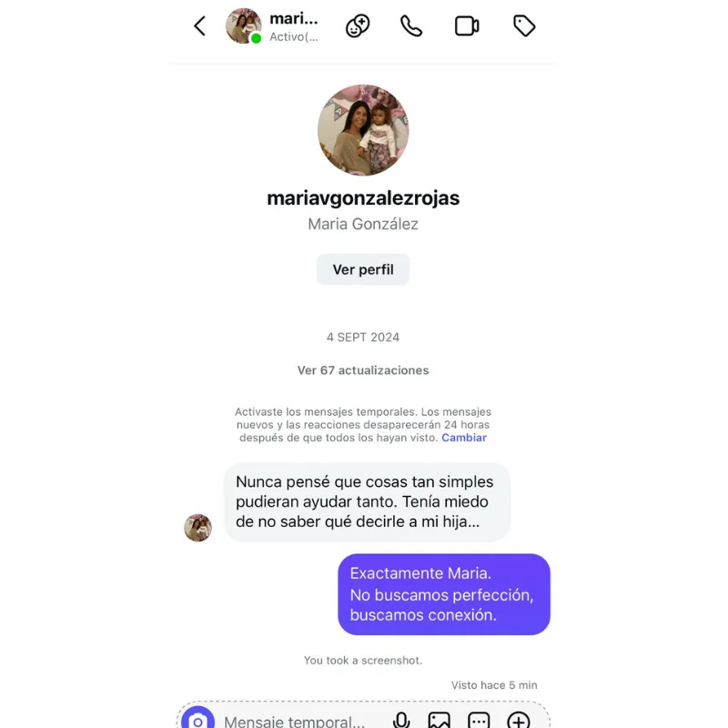Start a video call with the camera icon

click(467, 26)
